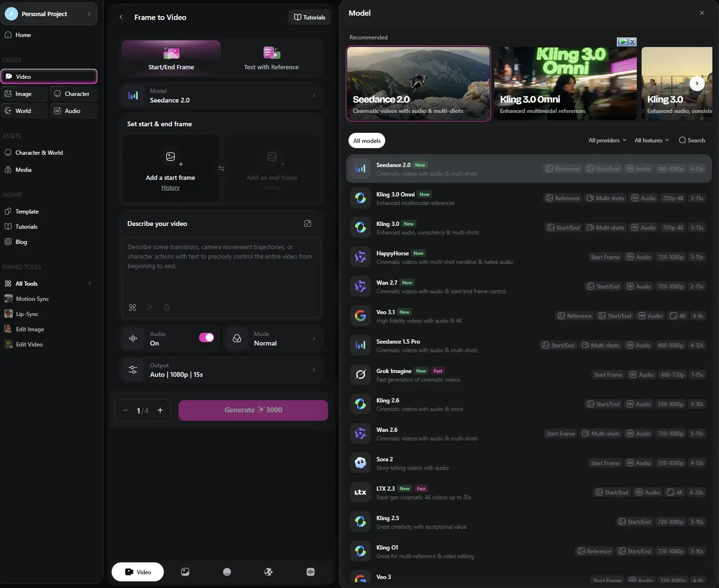Switch to world mode in bottom bar
The height and width of the screenshot is (588, 719).
tap(269, 572)
